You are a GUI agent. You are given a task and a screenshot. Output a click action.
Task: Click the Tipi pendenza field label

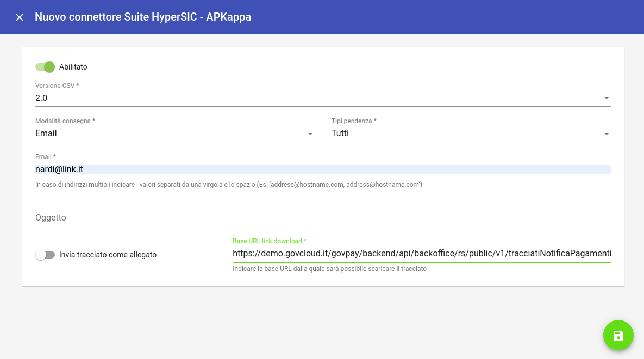(354, 121)
